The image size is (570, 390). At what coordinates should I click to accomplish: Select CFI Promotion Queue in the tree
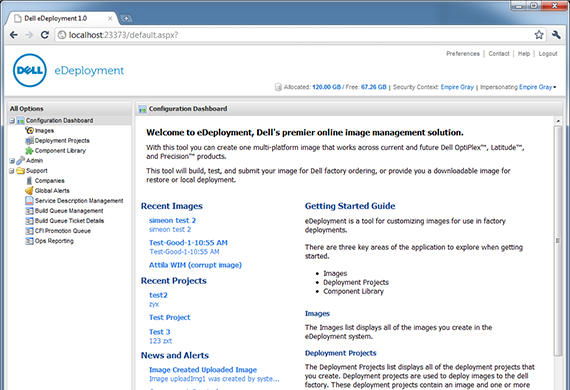(x=63, y=231)
